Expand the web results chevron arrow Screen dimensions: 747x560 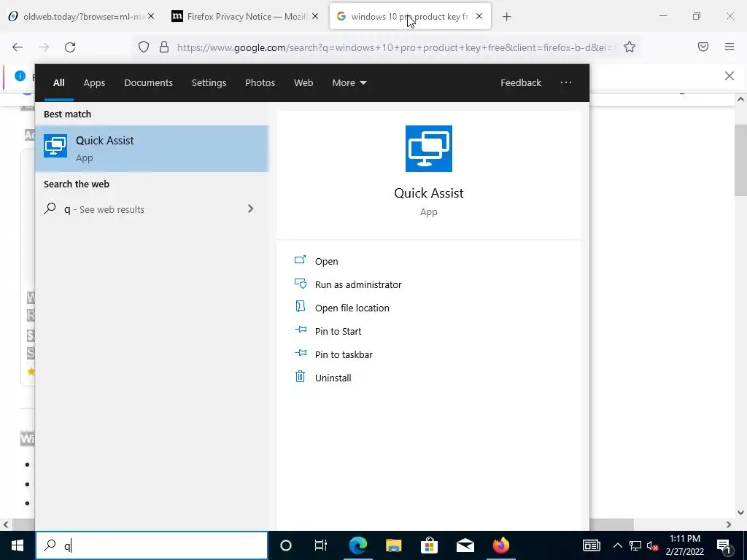(251, 209)
